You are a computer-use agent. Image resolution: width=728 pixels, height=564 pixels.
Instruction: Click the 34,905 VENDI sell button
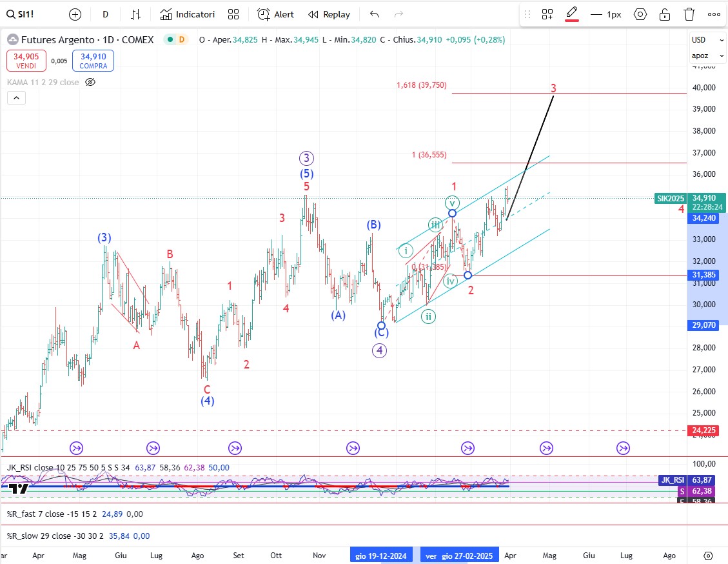(26, 61)
